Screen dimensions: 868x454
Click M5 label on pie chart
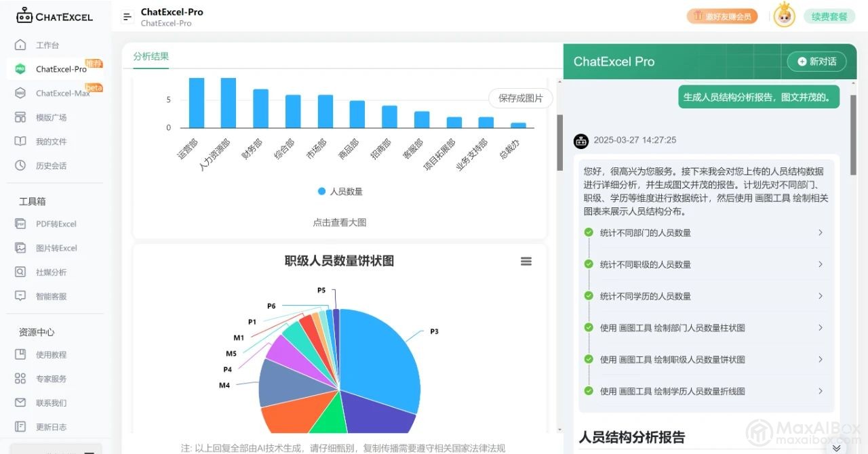(x=231, y=354)
